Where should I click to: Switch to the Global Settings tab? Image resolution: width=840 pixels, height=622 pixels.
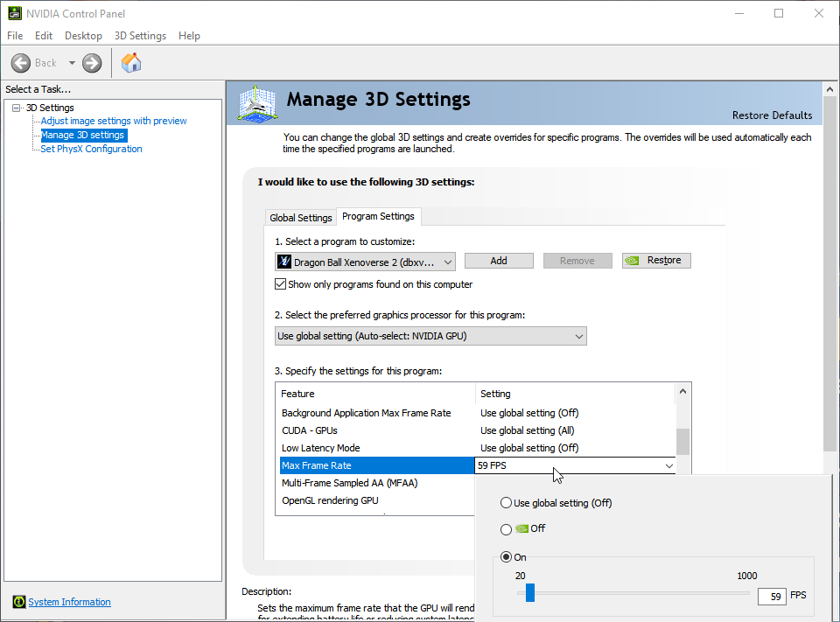[x=300, y=218]
